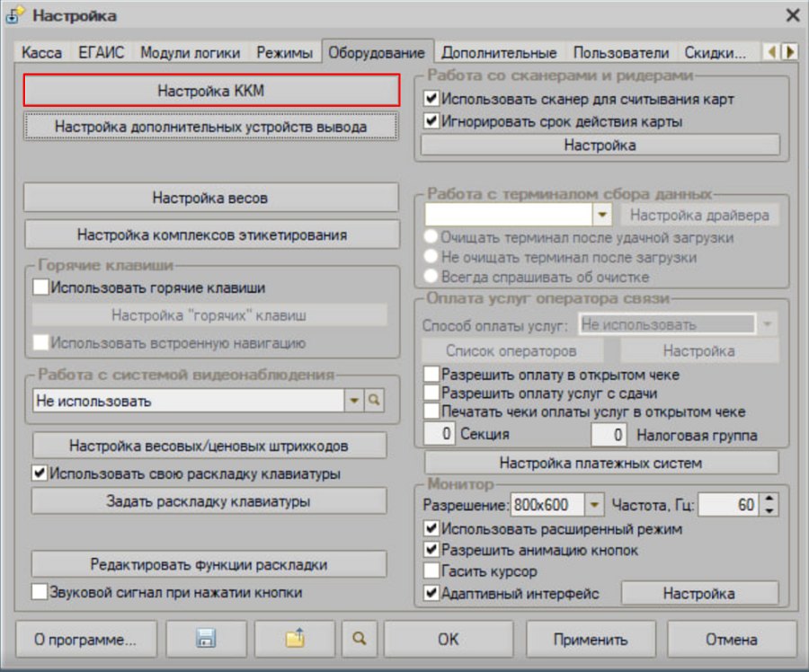Decrease the Частота, Гц value
This screenshot has width=809, height=672.
pos(769,510)
